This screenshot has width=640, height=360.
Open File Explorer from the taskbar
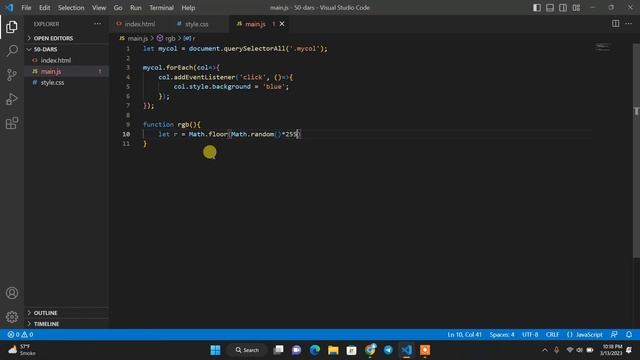(333, 350)
